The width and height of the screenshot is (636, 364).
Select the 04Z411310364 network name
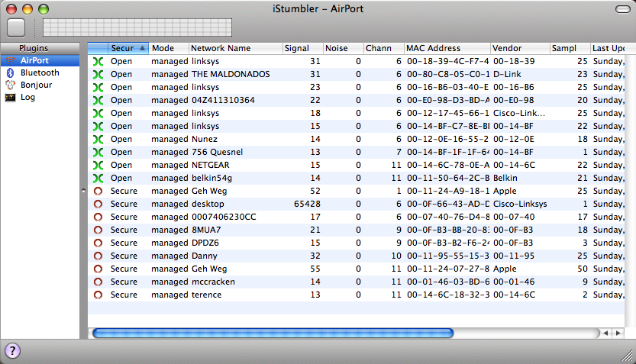point(223,100)
